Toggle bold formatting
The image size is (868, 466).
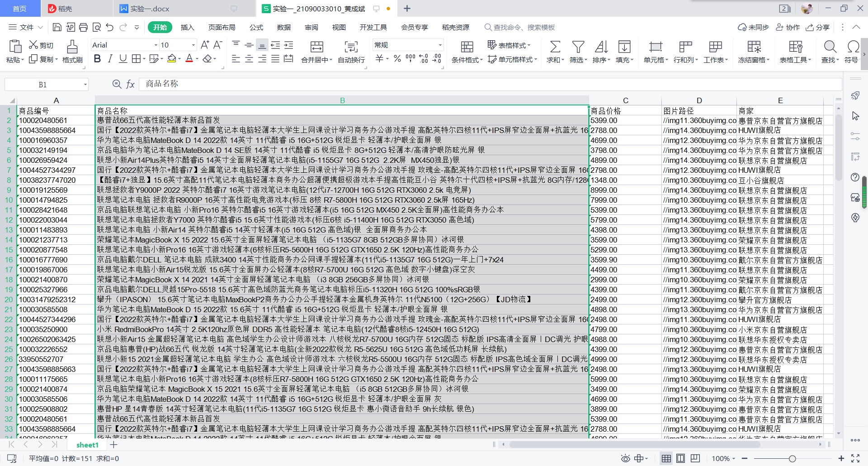(x=97, y=59)
